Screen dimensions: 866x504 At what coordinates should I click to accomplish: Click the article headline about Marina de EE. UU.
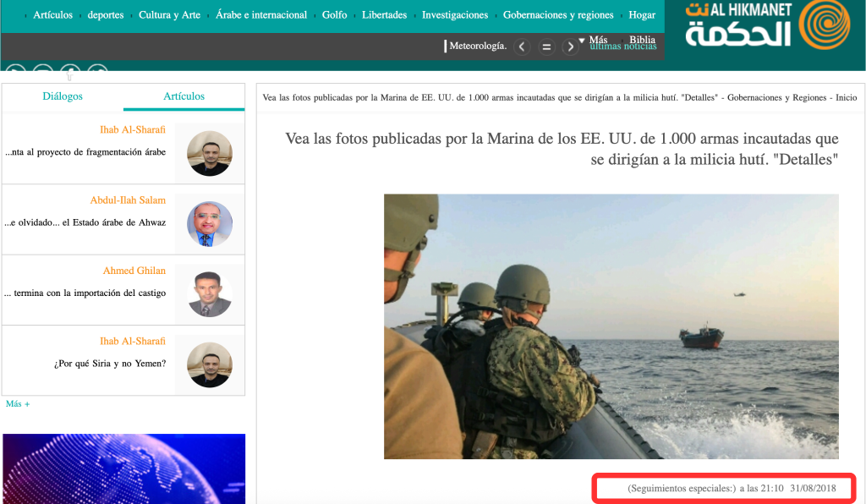click(x=562, y=149)
